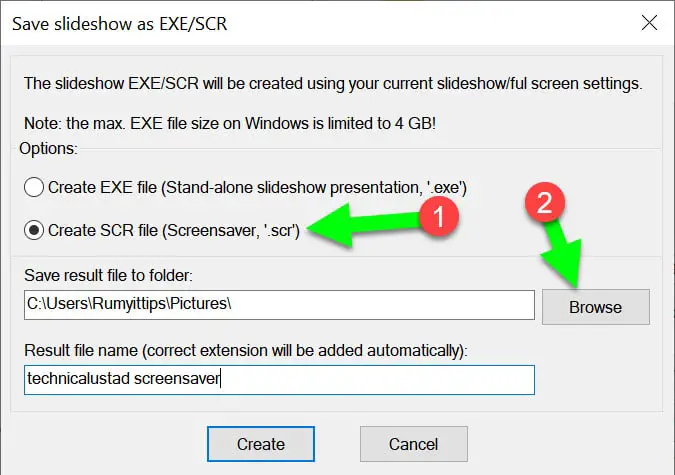This screenshot has width=675, height=475.
Task: Select the Create SCR file radio button
Action: pyautogui.click(x=35, y=231)
